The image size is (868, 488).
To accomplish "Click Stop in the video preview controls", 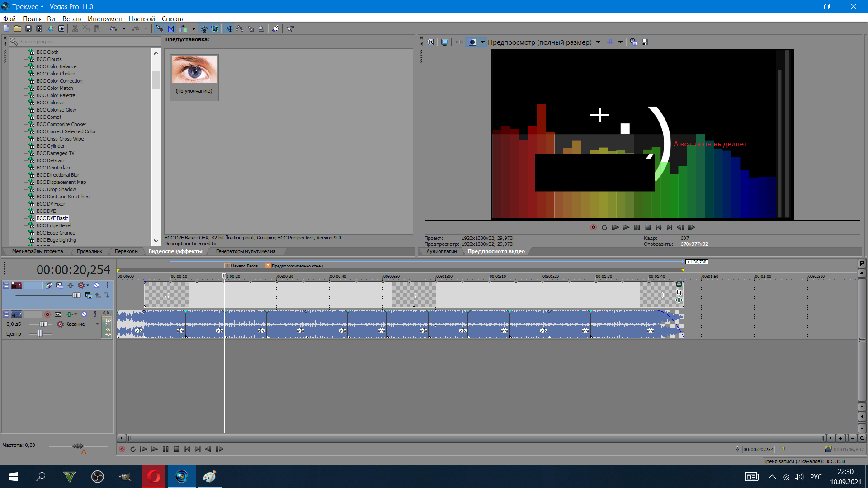I will point(648,228).
